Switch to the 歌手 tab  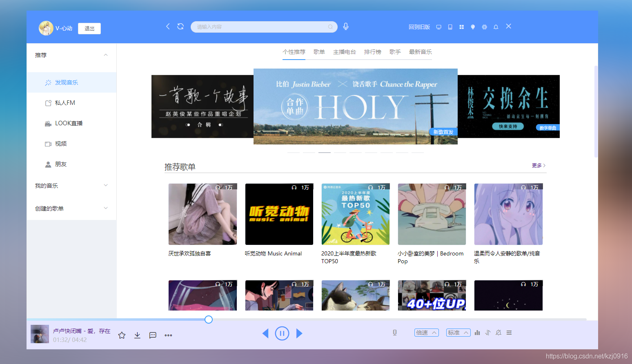coord(395,52)
